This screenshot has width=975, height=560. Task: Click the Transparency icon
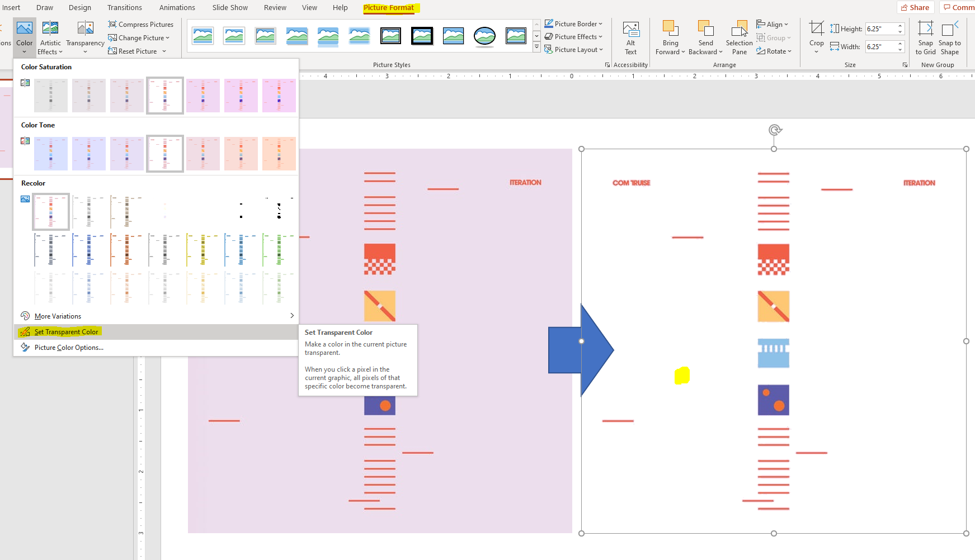tap(85, 28)
